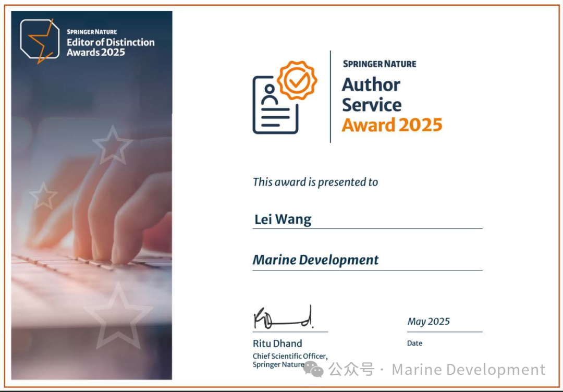Click the 'Editor of Distinction Awards 2025' title

[110, 47]
